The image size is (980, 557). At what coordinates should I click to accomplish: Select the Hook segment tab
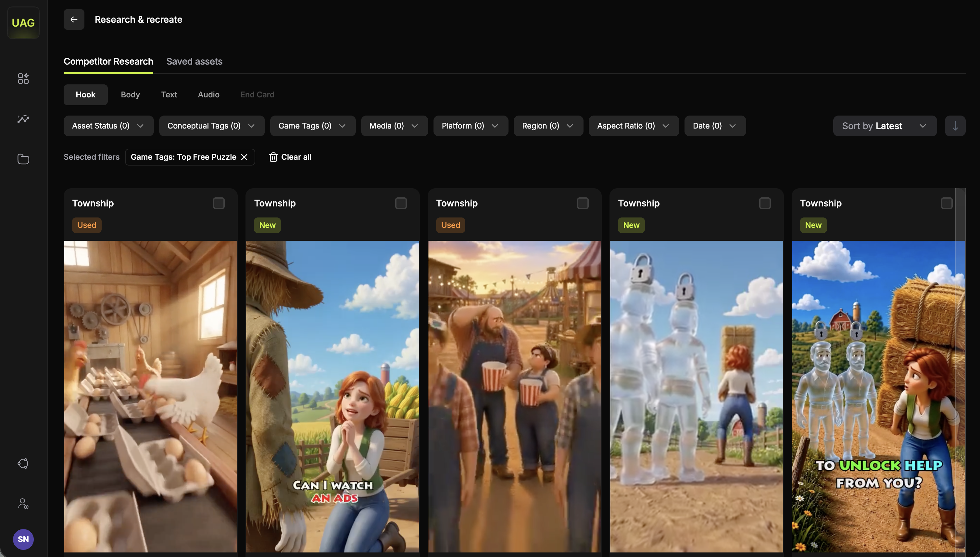click(x=85, y=94)
